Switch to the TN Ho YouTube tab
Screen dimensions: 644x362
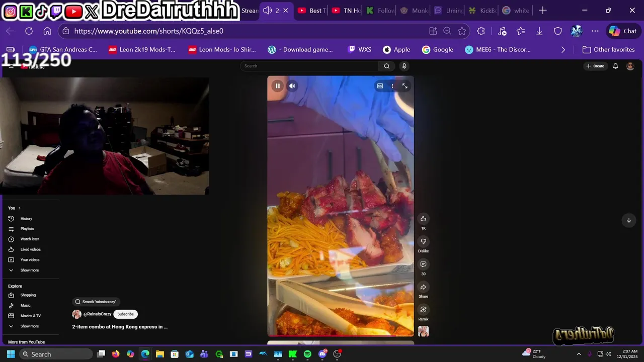pyautogui.click(x=346, y=11)
